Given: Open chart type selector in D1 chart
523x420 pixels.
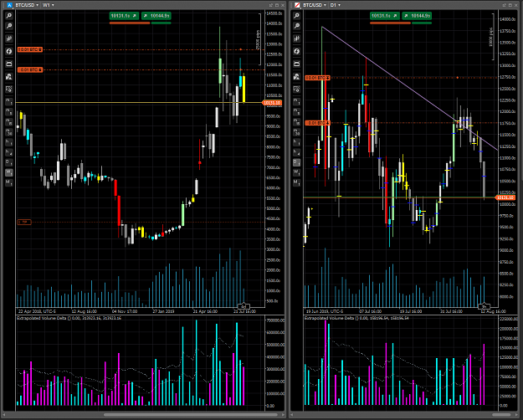Looking at the screenshot, I should click(x=296, y=38).
